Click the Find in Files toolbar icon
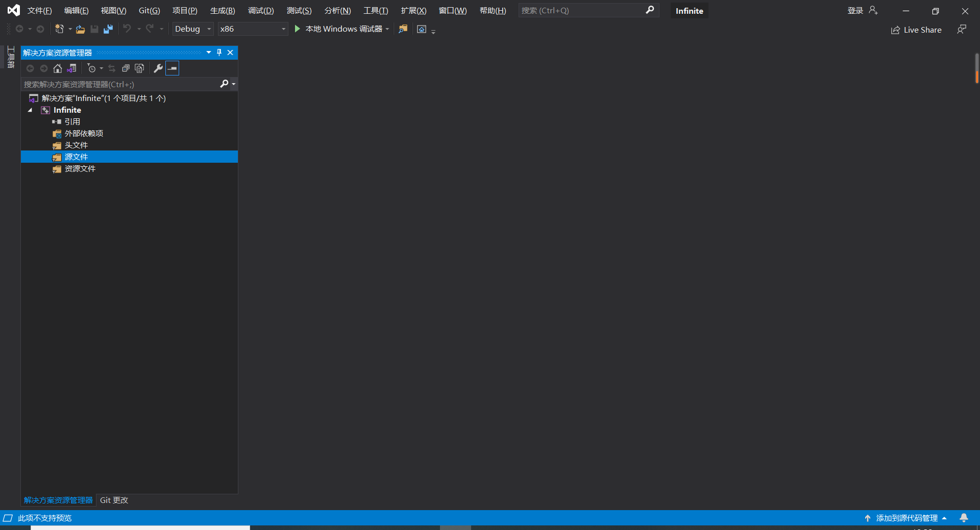980x530 pixels. 403,29
